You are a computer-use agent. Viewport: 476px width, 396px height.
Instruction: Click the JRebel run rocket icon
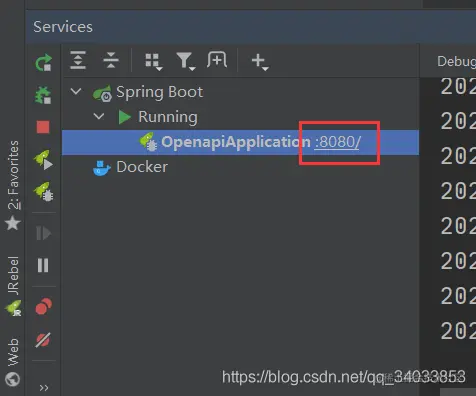coord(43,160)
